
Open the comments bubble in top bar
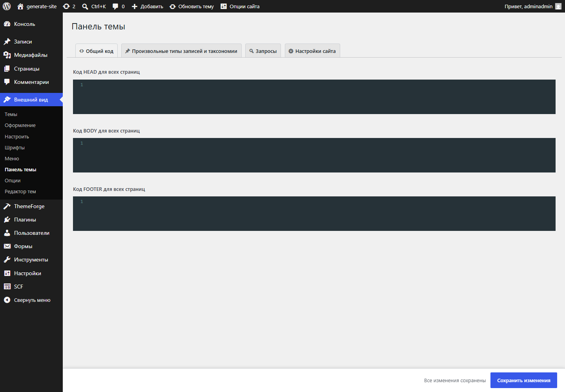click(x=118, y=6)
